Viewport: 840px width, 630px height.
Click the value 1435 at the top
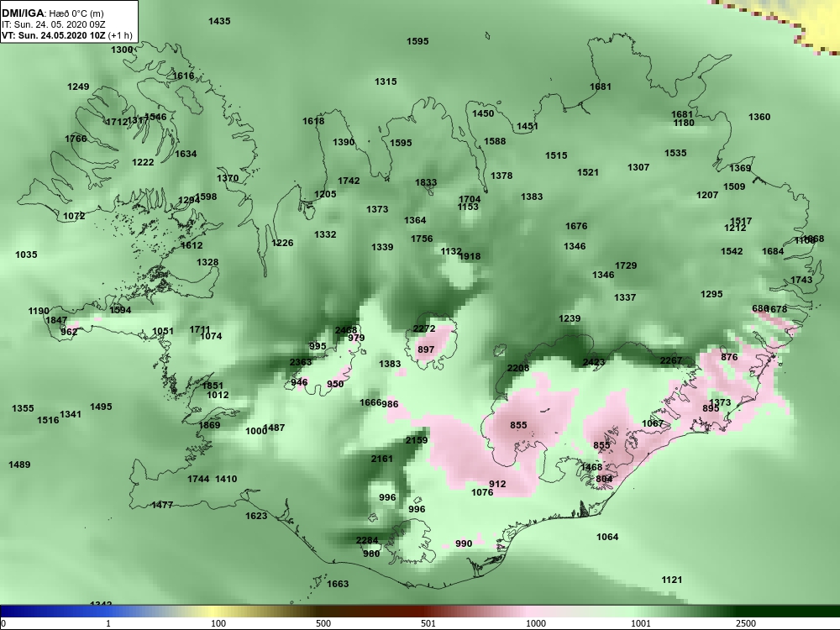(219, 21)
